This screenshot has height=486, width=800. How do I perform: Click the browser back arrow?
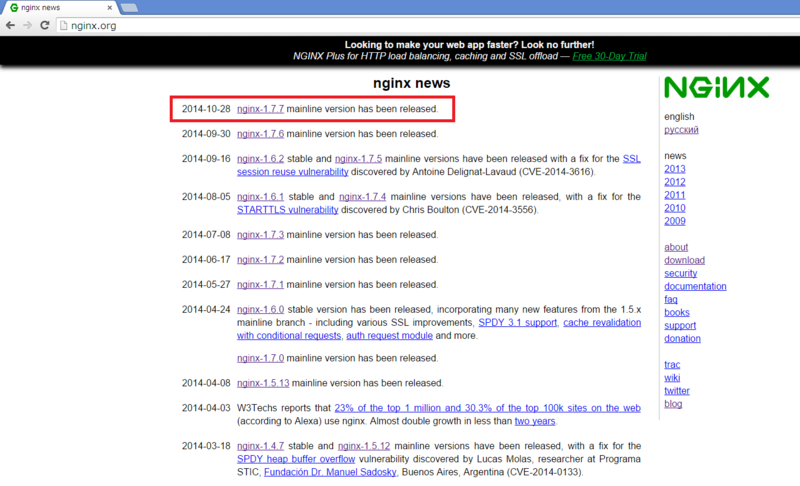click(10, 25)
